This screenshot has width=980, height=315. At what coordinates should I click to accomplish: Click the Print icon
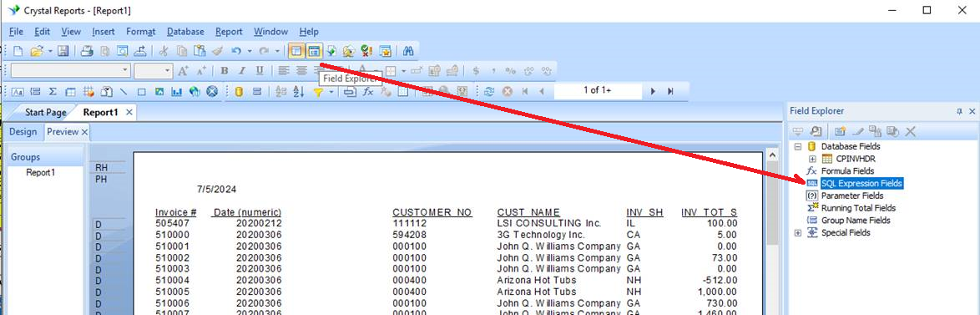(88, 51)
